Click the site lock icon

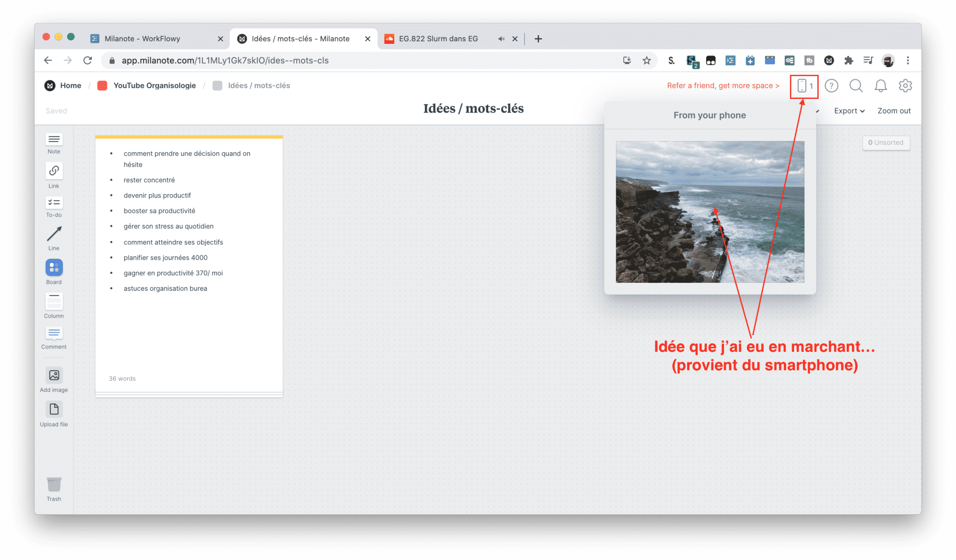click(112, 60)
